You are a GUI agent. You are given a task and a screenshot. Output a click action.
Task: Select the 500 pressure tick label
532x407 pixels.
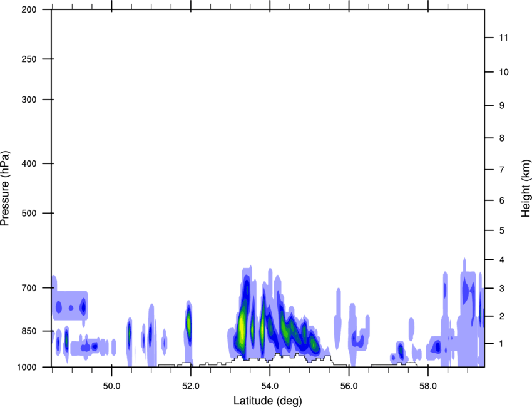coord(29,213)
